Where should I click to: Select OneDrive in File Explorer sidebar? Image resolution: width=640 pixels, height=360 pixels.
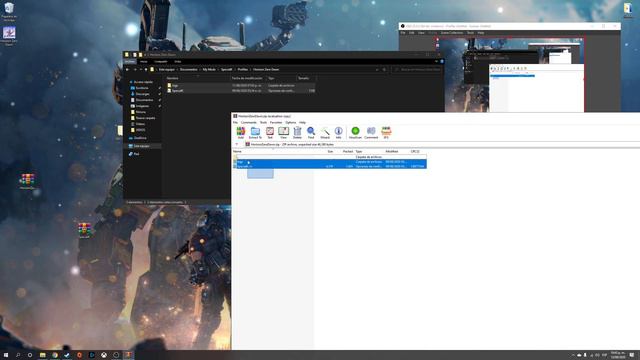[x=140, y=138]
